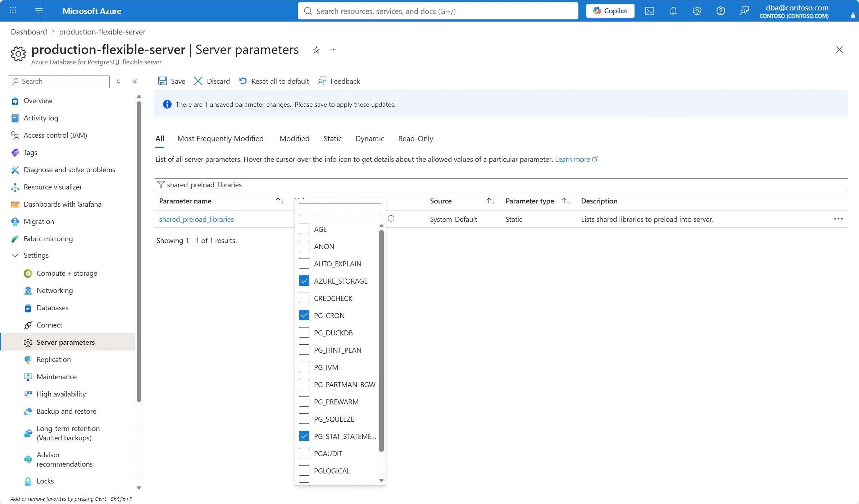Click the shared_preload_libraries filter field
The width and height of the screenshot is (859, 504).
coord(501,185)
